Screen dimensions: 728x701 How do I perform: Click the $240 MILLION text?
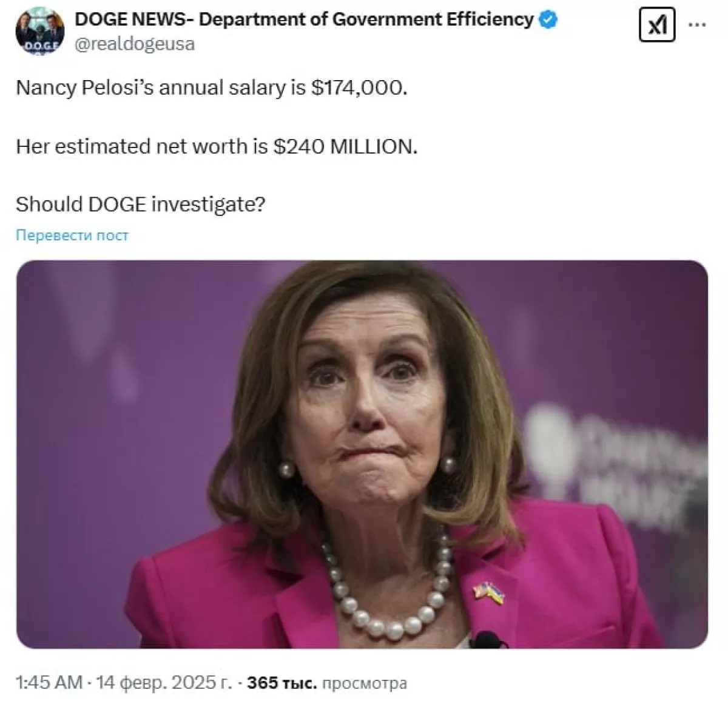(345, 146)
